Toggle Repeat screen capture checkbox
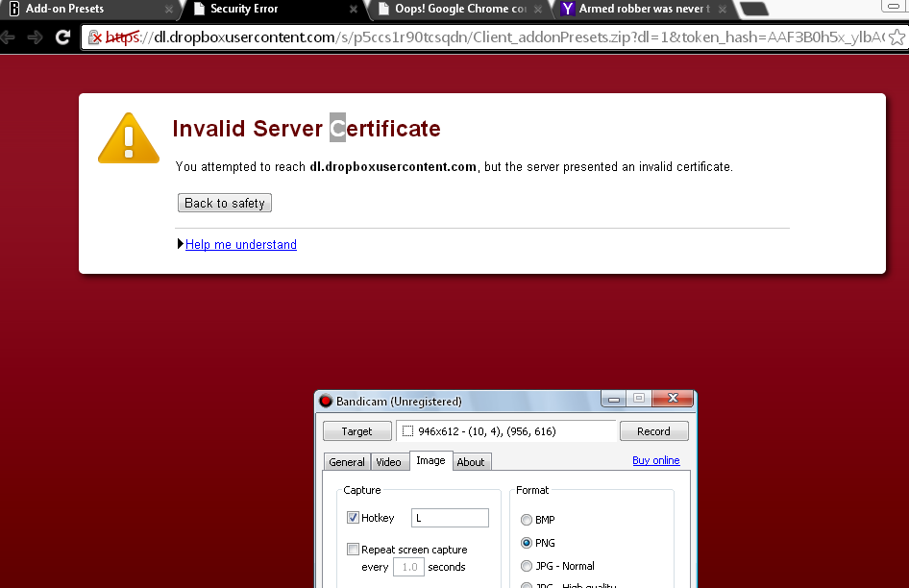Image resolution: width=909 pixels, height=588 pixels. click(x=353, y=549)
